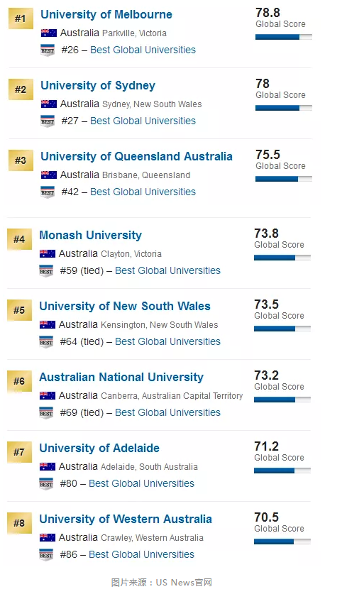This screenshot has width=364, height=599.
Task: Click Australian flag under Monash University
Action: 48,253
